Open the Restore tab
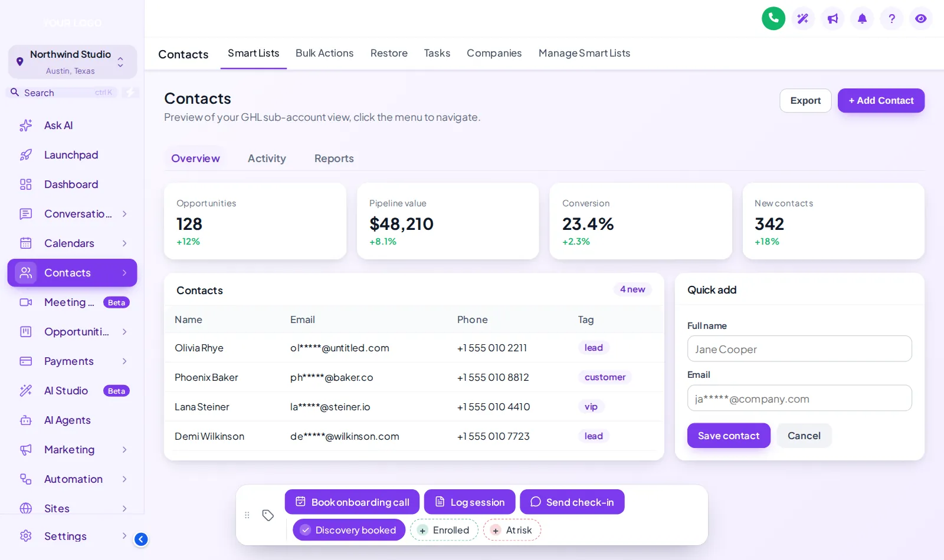Viewport: 944px width, 560px height. pos(389,53)
